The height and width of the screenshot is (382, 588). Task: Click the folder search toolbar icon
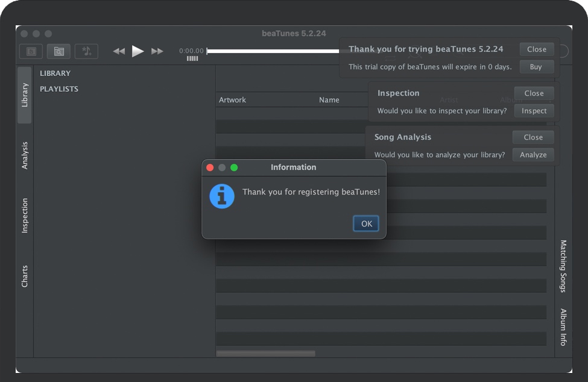point(58,51)
